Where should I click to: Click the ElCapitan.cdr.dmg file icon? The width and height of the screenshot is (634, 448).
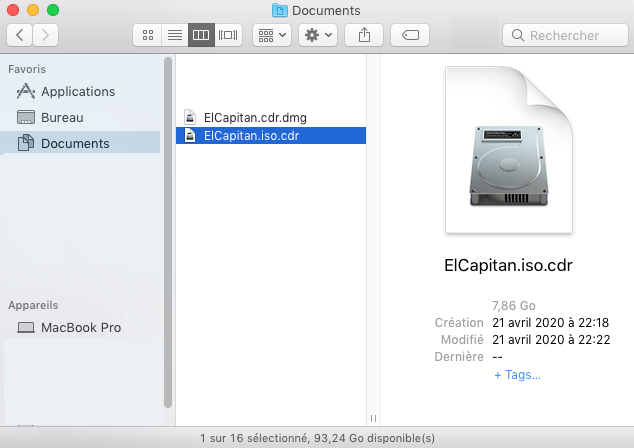tap(190, 117)
